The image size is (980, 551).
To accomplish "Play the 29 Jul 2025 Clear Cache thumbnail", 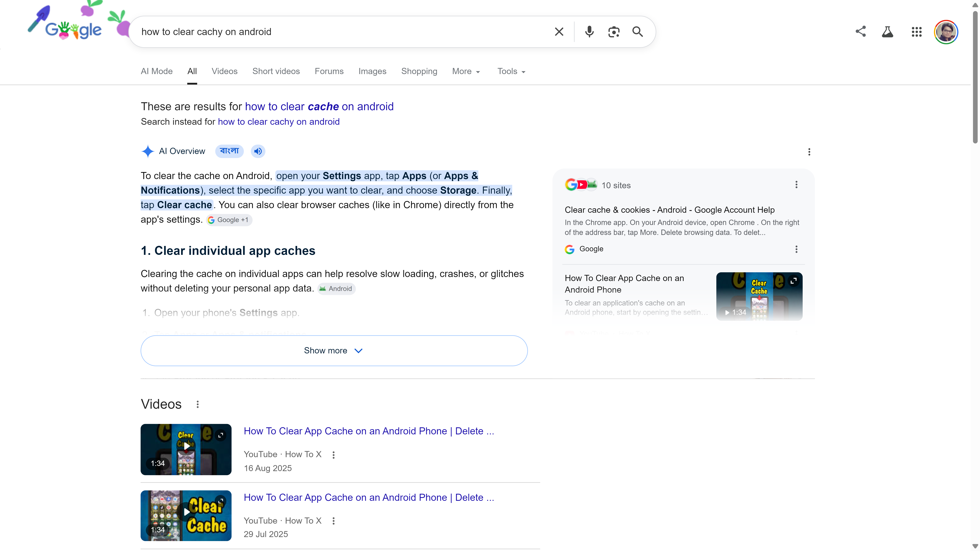I will 186,516.
